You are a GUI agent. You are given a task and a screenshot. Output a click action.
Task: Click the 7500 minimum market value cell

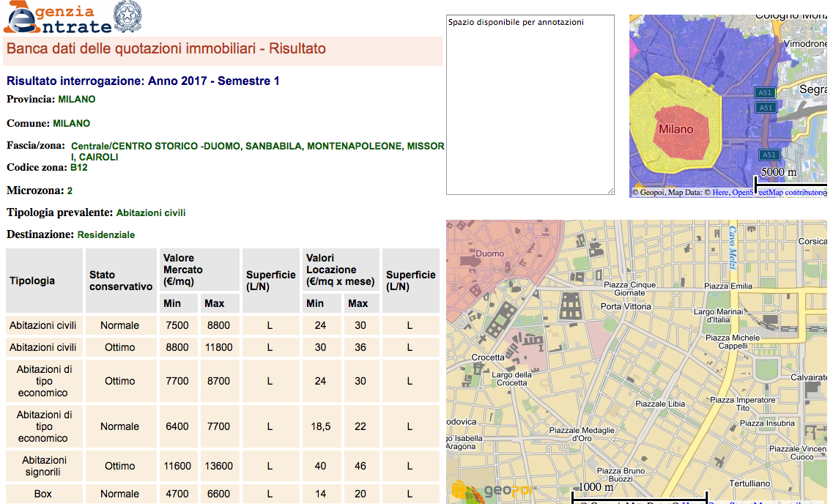click(x=177, y=325)
